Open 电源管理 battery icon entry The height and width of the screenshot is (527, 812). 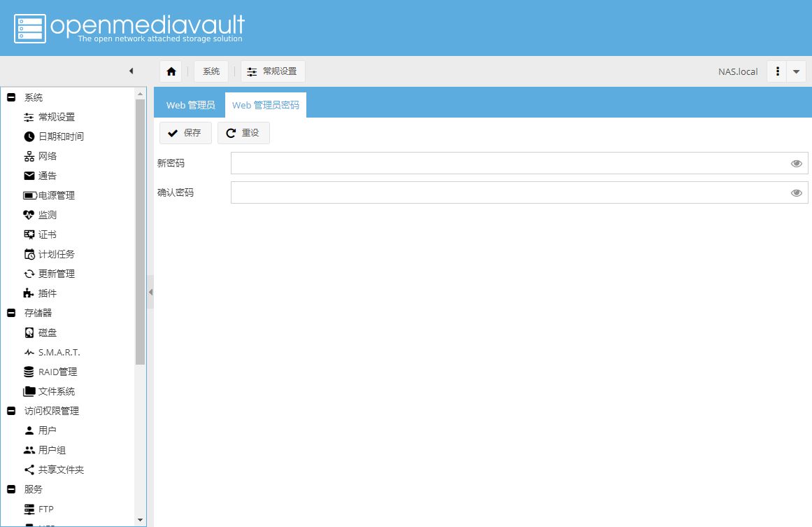point(49,195)
